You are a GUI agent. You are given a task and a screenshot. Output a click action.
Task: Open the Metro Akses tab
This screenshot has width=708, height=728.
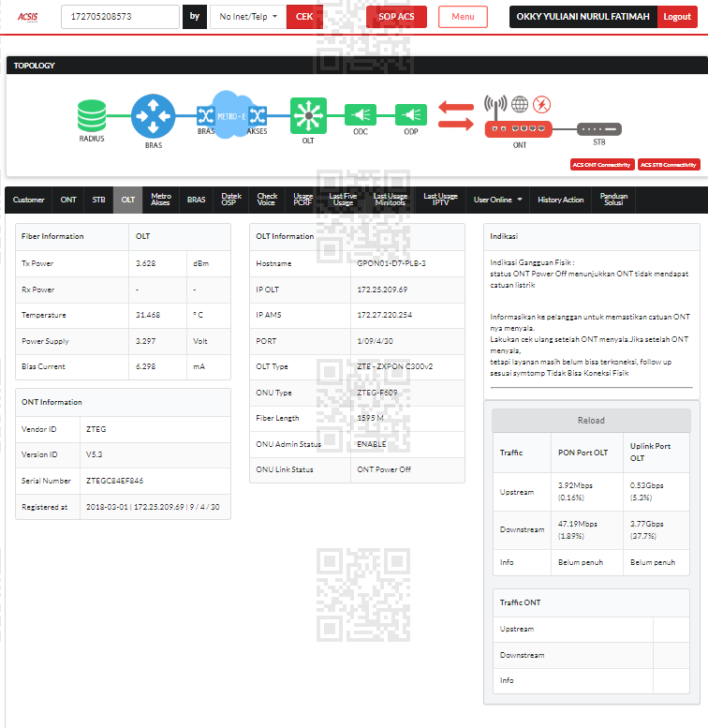click(x=160, y=200)
